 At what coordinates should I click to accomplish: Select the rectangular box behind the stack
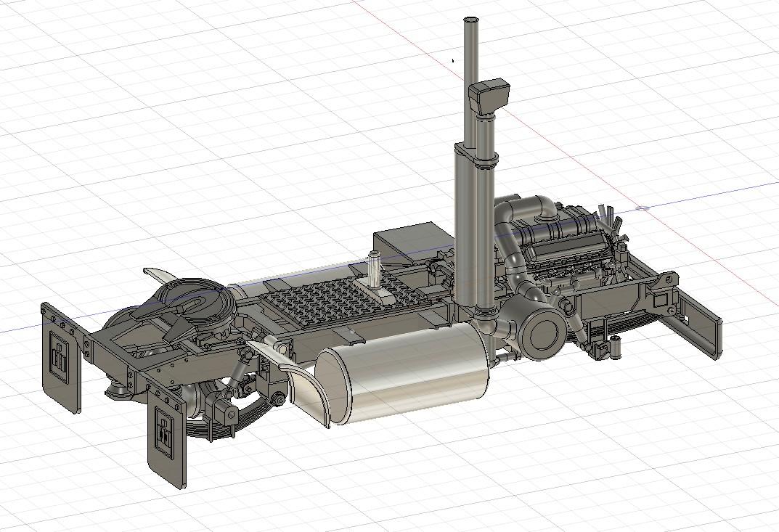point(415,242)
